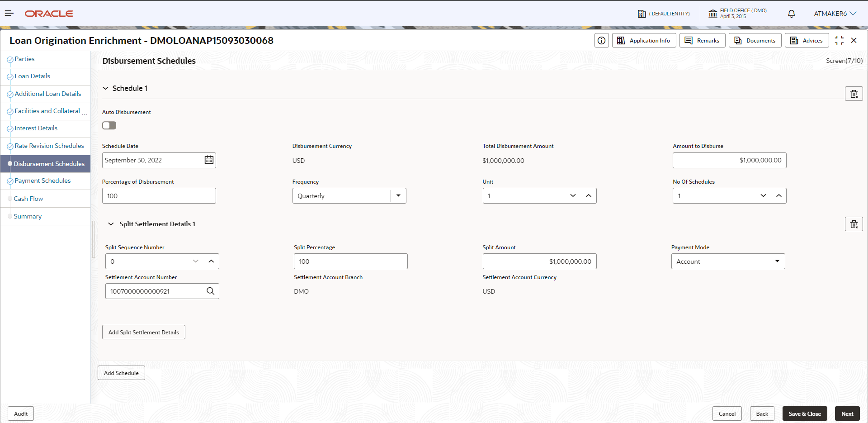Close the Loan Origination Enrichment screen
Screen dimensions: 868x423
(x=854, y=40)
